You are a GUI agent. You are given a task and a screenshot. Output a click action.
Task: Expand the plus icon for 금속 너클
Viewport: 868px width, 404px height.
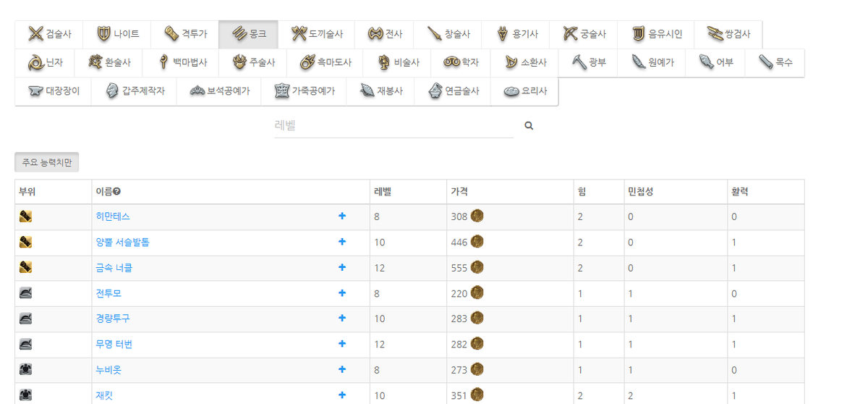[342, 267]
